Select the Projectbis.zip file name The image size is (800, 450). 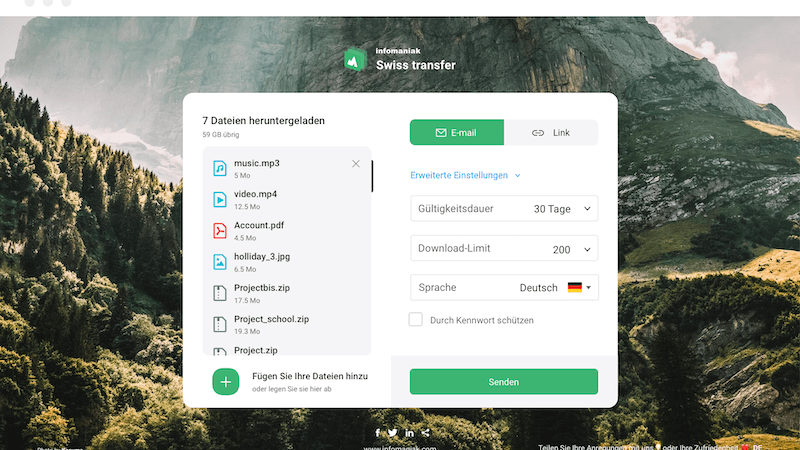pos(262,288)
